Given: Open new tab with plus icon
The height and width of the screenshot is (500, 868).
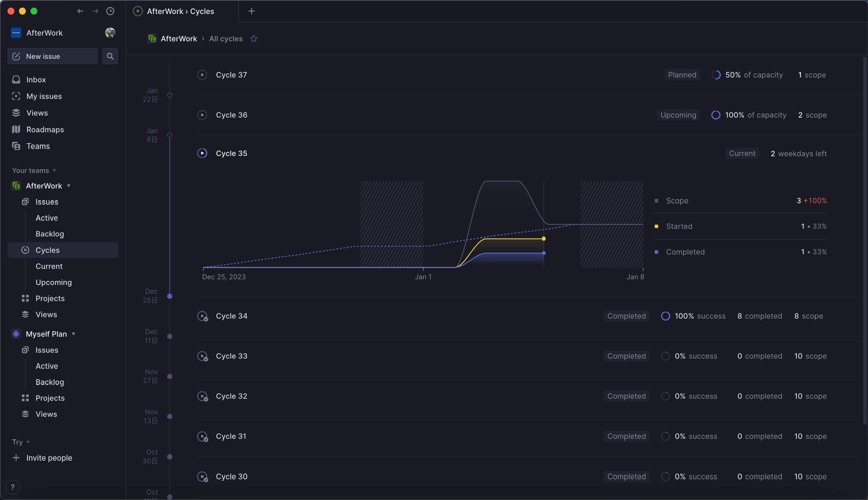Looking at the screenshot, I should click(251, 11).
